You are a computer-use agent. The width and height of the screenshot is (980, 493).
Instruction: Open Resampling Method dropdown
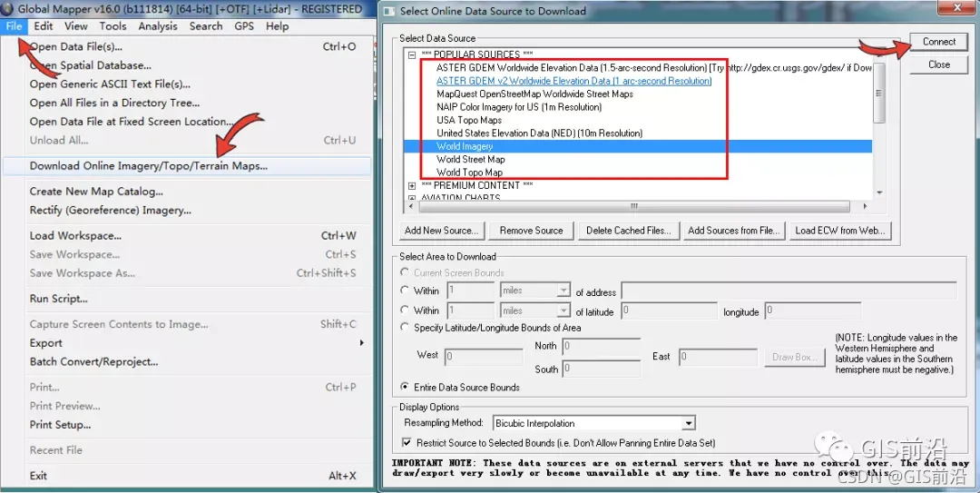pyautogui.click(x=688, y=424)
